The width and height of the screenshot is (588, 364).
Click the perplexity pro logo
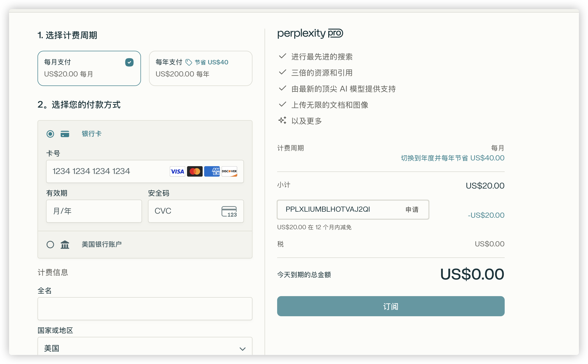[310, 33]
